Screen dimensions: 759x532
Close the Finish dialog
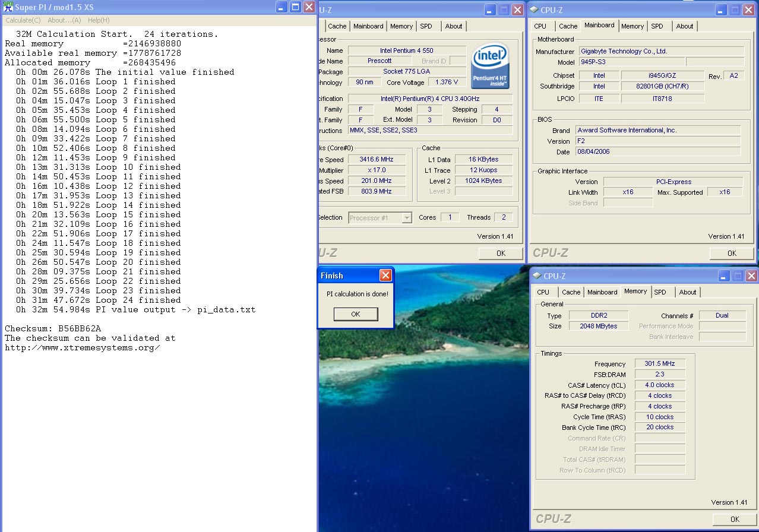pos(385,275)
